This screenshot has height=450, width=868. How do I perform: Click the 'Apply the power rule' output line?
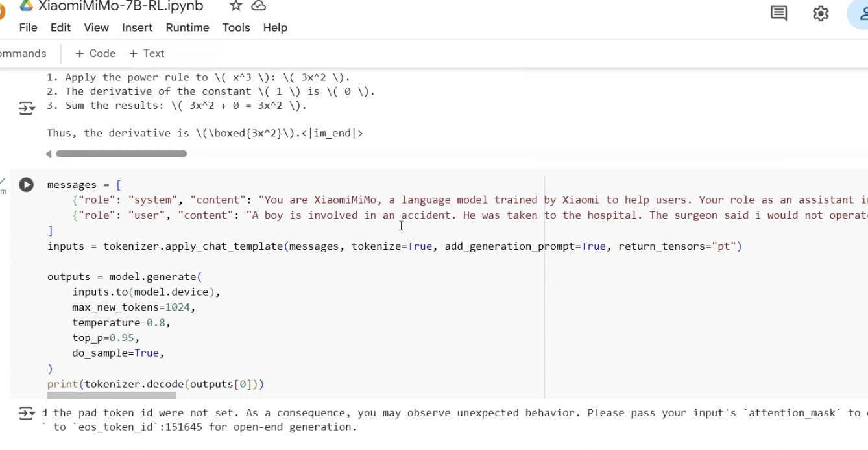[199, 77]
